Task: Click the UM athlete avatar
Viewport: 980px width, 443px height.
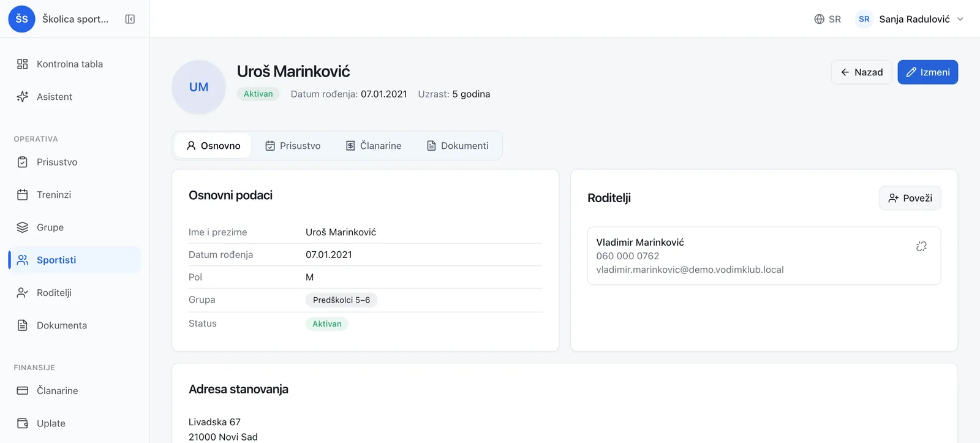Action: point(199,87)
